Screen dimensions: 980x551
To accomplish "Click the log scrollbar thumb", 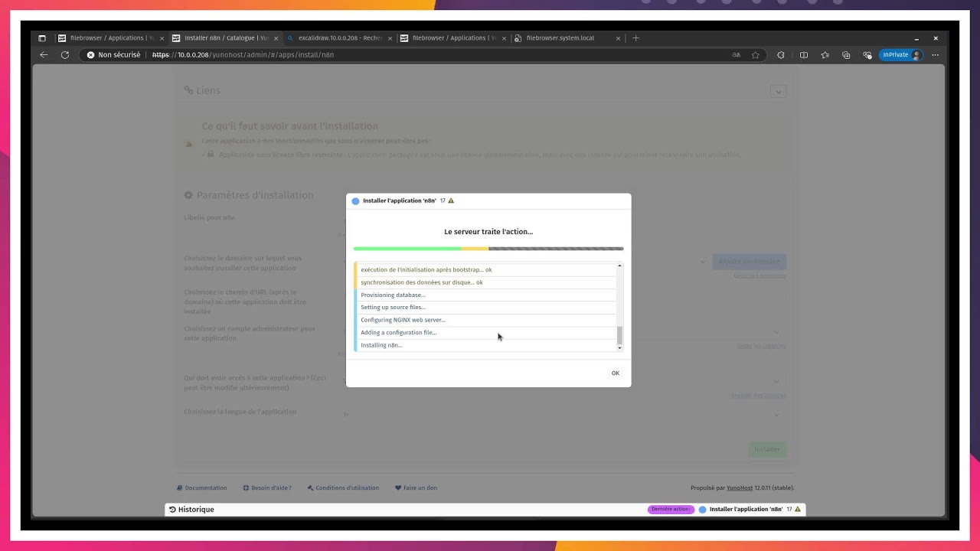I will pos(619,335).
